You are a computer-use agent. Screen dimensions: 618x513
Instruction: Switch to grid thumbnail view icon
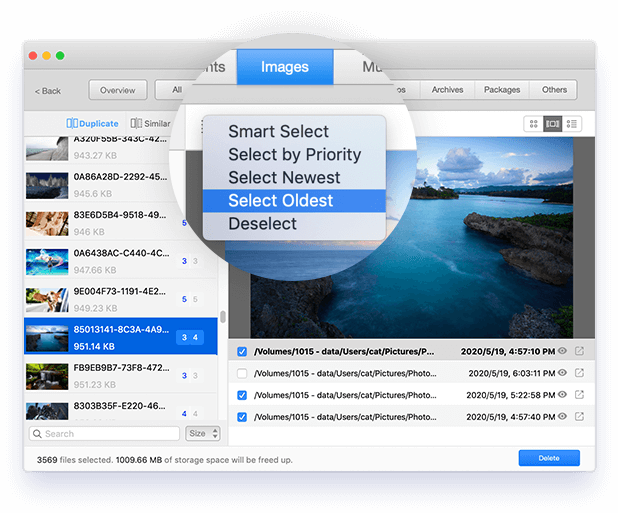(534, 124)
